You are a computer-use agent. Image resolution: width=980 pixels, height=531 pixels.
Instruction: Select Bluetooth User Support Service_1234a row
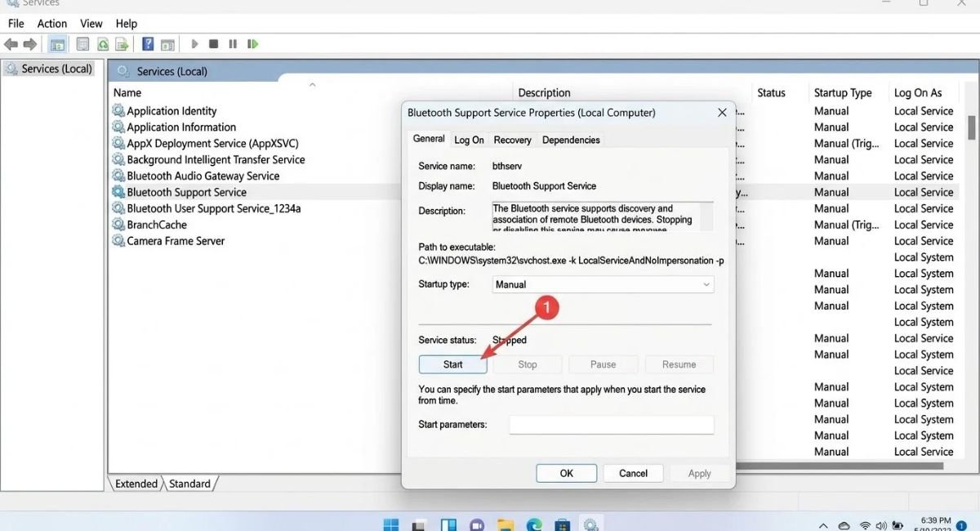213,208
